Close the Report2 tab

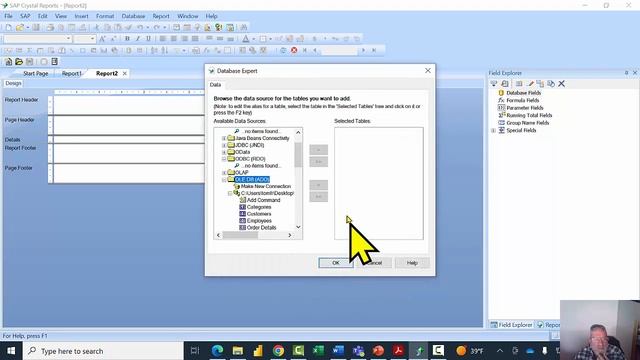(x=124, y=73)
